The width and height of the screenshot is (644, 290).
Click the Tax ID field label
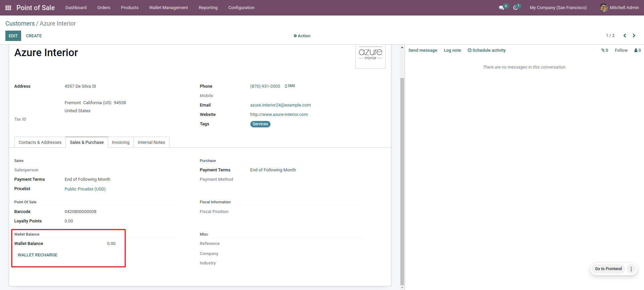(20, 119)
